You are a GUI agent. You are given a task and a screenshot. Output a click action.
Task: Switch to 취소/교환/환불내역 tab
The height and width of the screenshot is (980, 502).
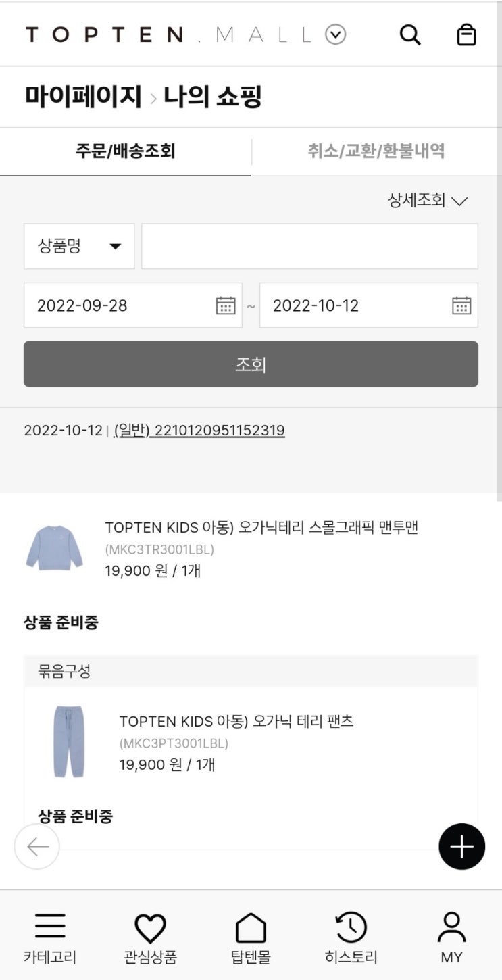[376, 151]
